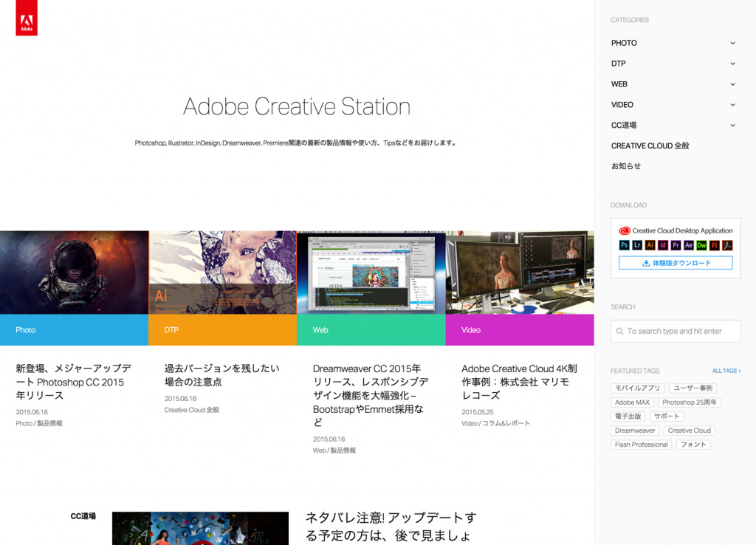Open the astronaut Photo article thumbnail

pos(74,272)
